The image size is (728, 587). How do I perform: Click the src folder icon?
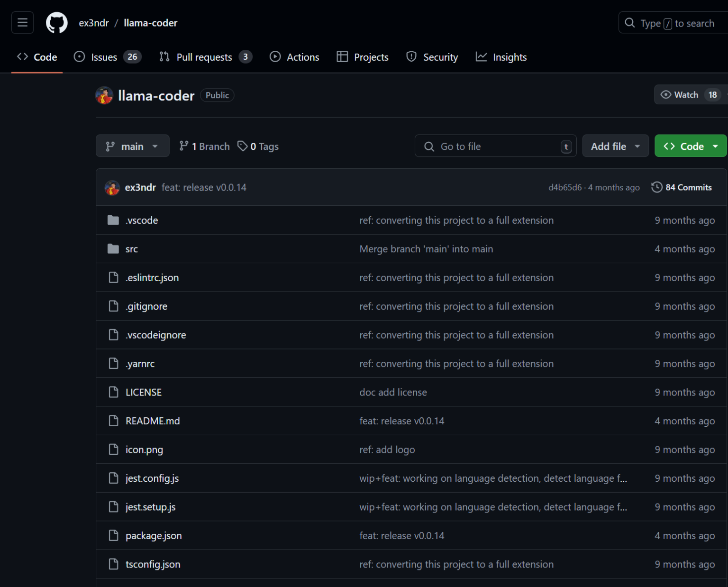coord(113,249)
